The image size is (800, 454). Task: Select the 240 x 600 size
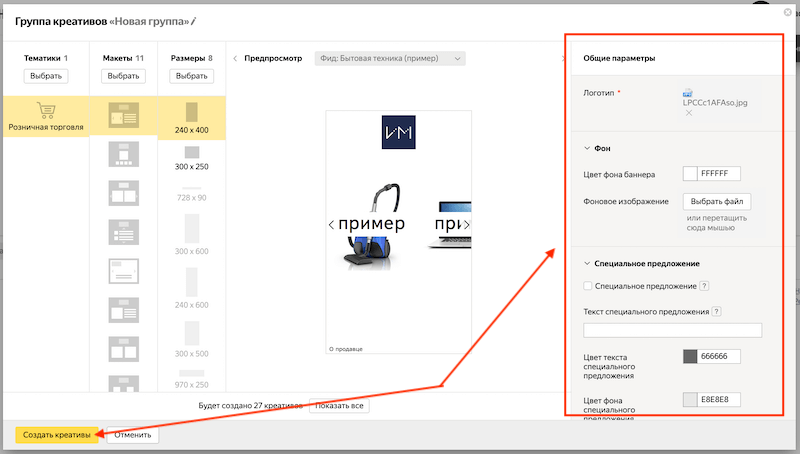[192, 288]
